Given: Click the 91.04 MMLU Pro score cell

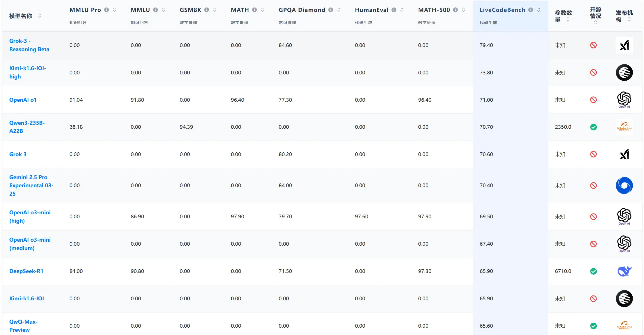Looking at the screenshot, I should pyautogui.click(x=76, y=100).
